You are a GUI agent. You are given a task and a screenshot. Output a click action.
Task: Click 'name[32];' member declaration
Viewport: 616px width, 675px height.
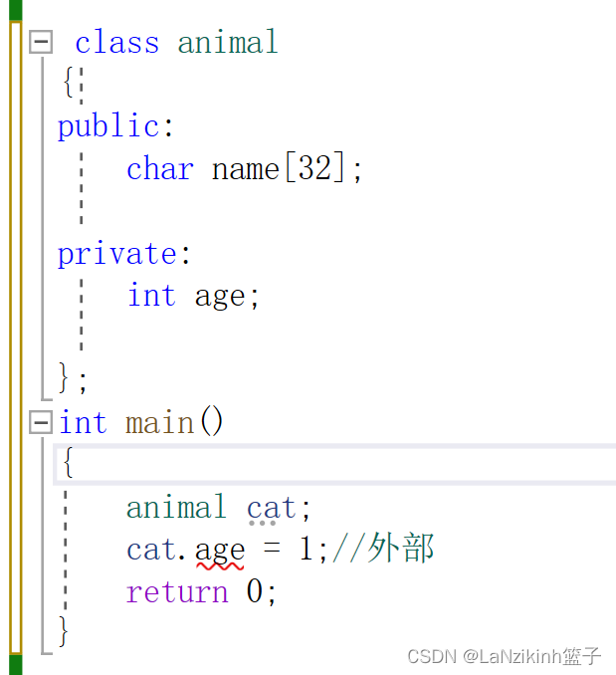click(287, 167)
